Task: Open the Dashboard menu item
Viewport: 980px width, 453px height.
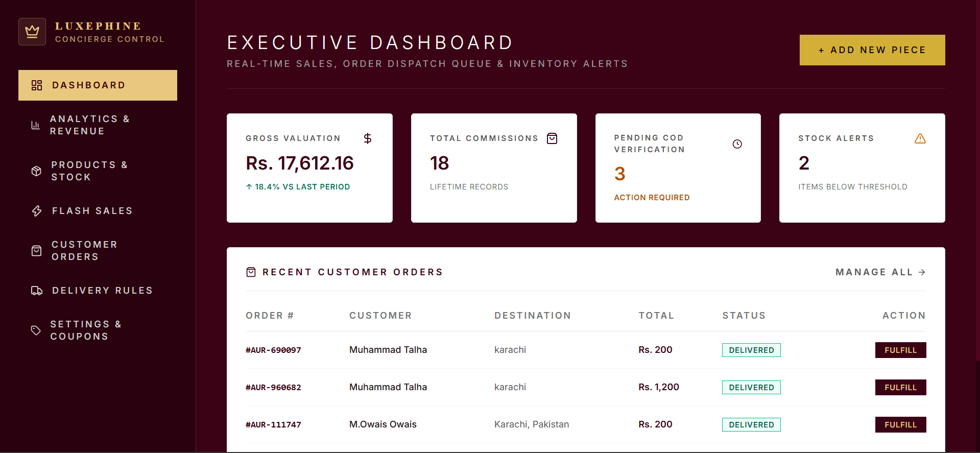Action: [98, 85]
